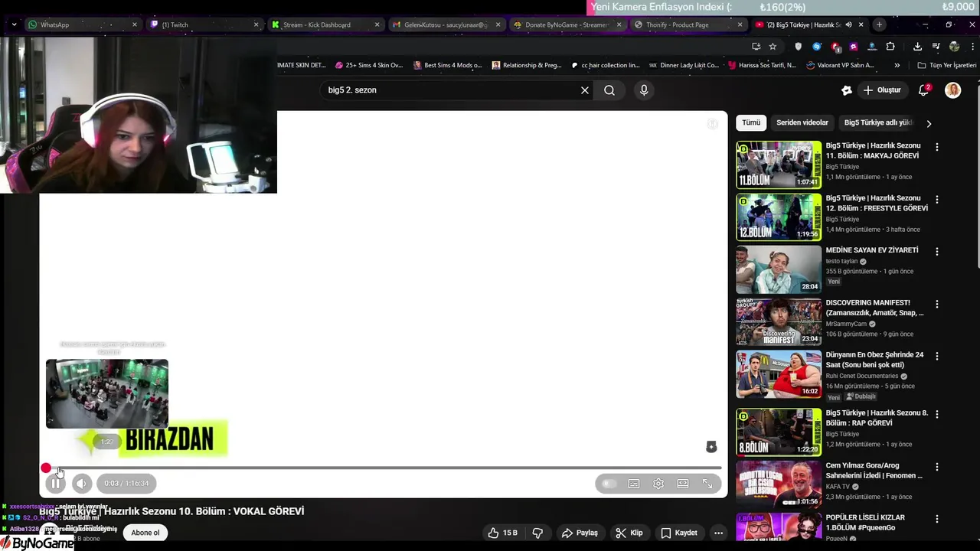The width and height of the screenshot is (980, 551).
Task: Click the install/cast icon in address bar
Action: click(x=756, y=47)
